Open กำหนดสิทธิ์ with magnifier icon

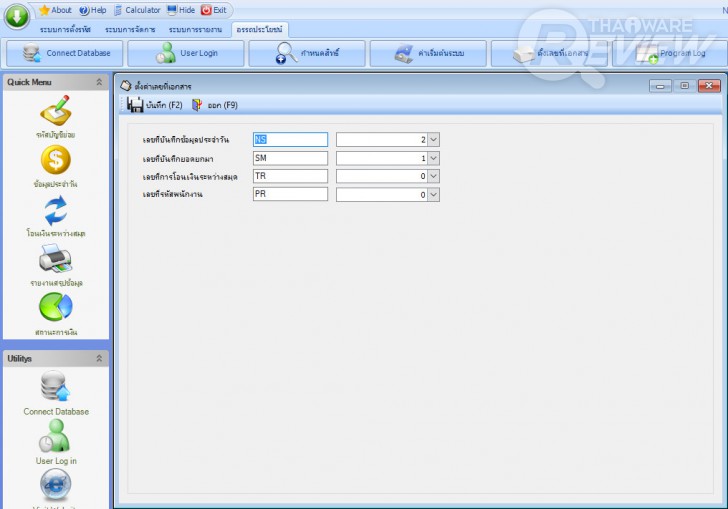[307, 53]
